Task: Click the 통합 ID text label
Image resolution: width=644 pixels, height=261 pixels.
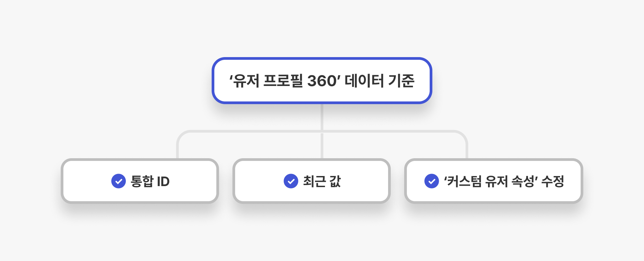Action: click(x=150, y=181)
